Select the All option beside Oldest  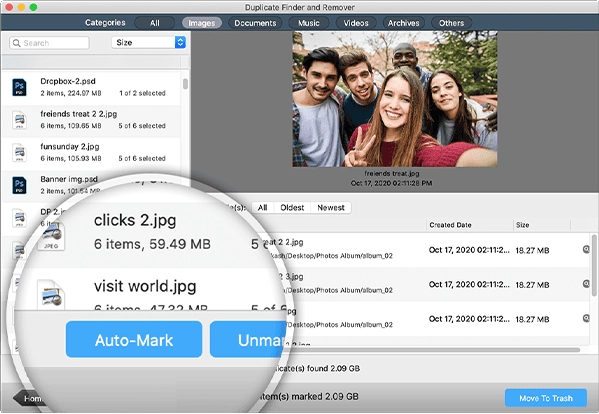[x=262, y=208]
